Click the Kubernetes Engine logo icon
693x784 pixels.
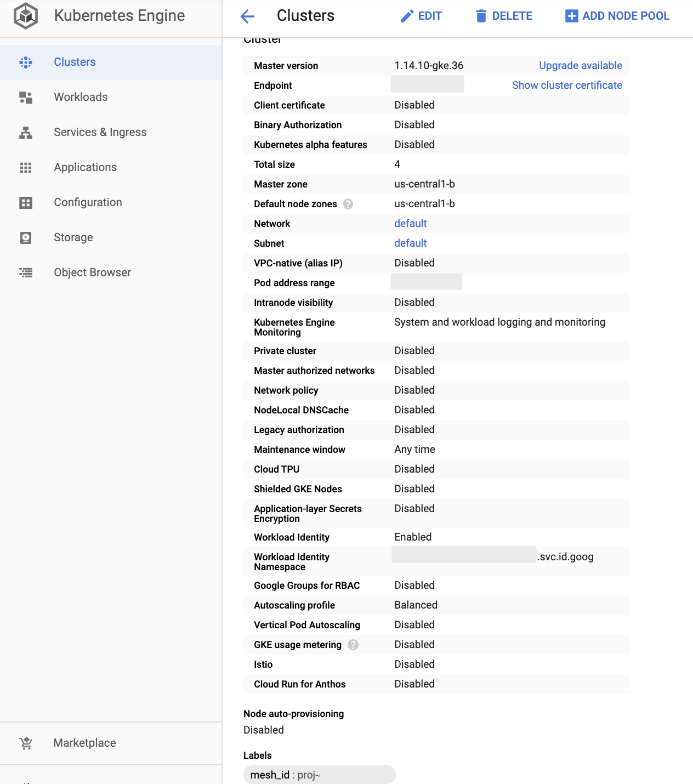pos(26,16)
